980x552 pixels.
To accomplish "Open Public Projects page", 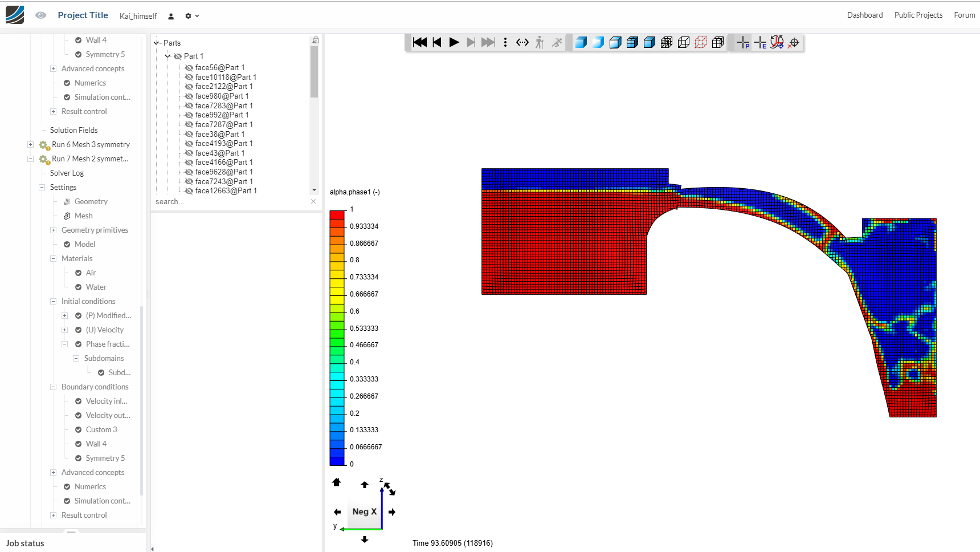I will [918, 15].
